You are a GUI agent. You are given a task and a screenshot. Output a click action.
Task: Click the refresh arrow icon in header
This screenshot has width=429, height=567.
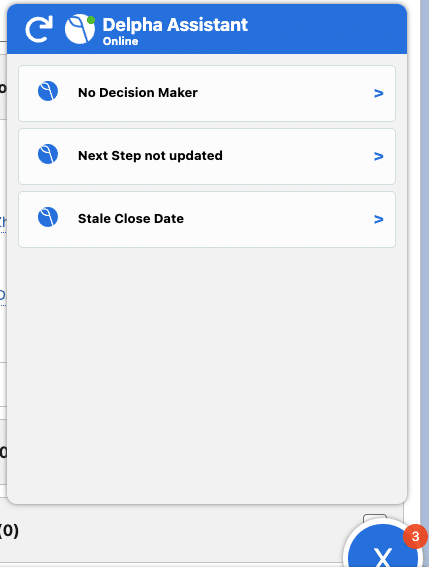coord(39,29)
